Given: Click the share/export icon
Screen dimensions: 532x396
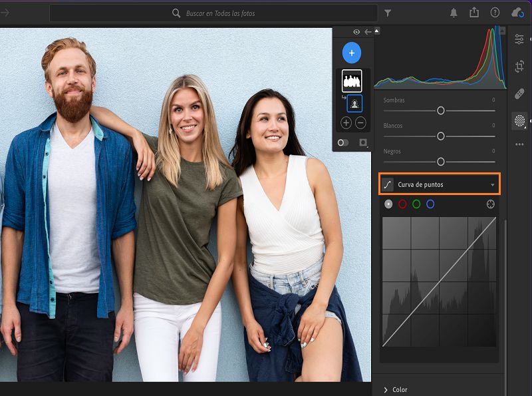Looking at the screenshot, I should tap(474, 13).
